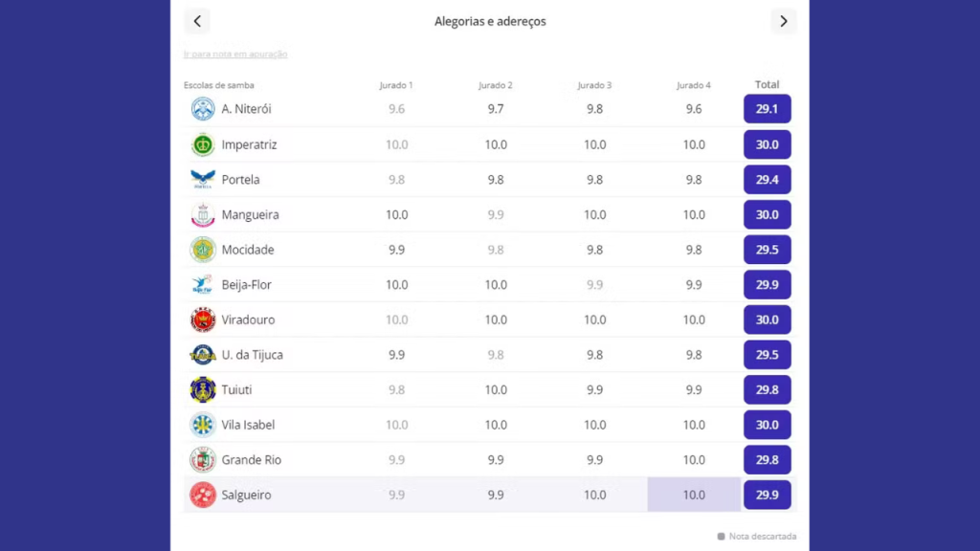Select Salgueiro's highlighted Jurado 4 score
This screenshot has width=980, height=551.
pyautogui.click(x=694, y=495)
